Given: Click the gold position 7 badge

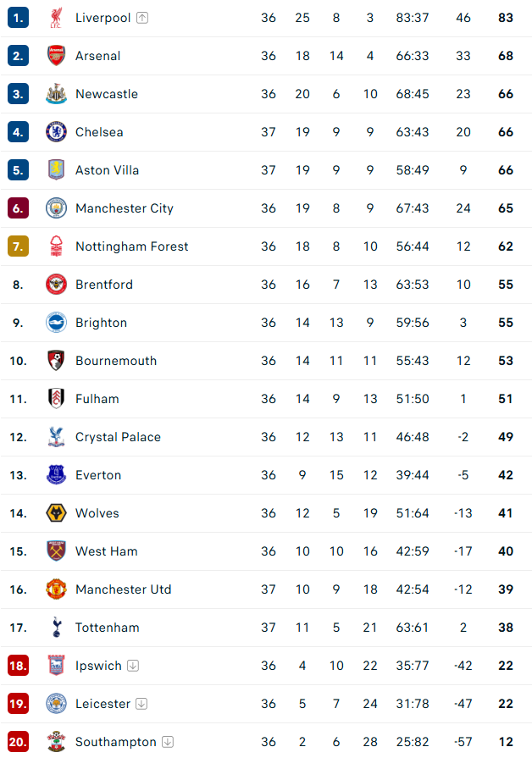Looking at the screenshot, I should point(19,246).
